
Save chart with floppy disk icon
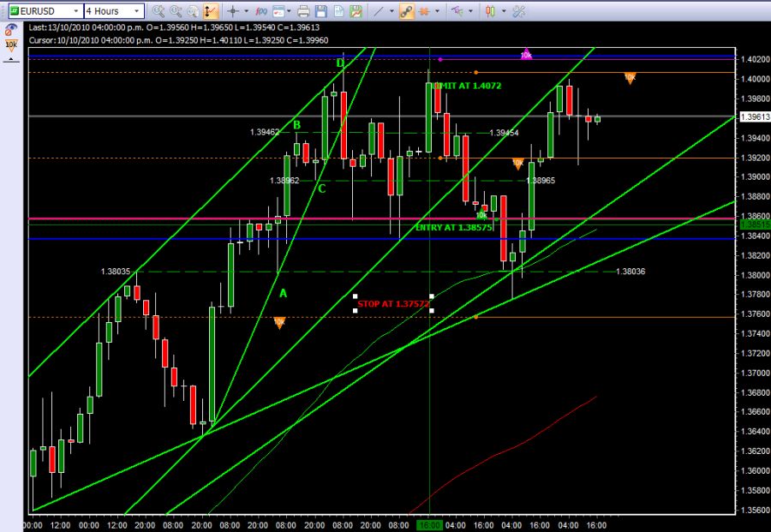(x=321, y=11)
